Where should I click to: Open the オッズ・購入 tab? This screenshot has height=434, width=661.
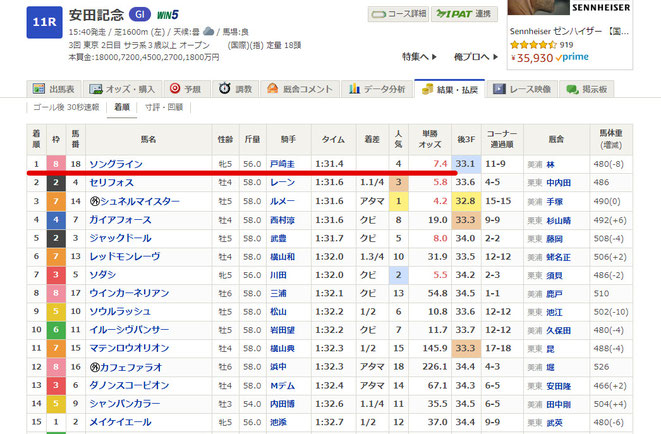coord(123,89)
